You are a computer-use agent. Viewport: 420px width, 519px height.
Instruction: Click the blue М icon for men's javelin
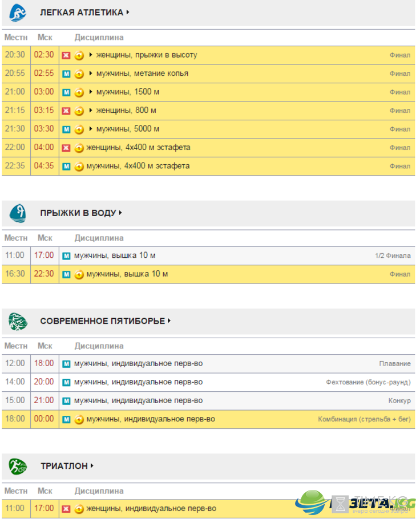point(66,74)
